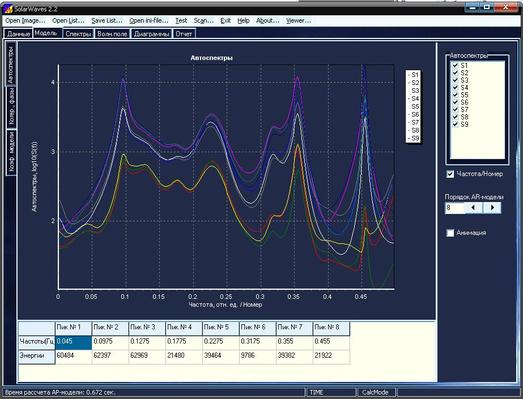Click the AR-model order input field
523x399 pixels.
point(454,208)
